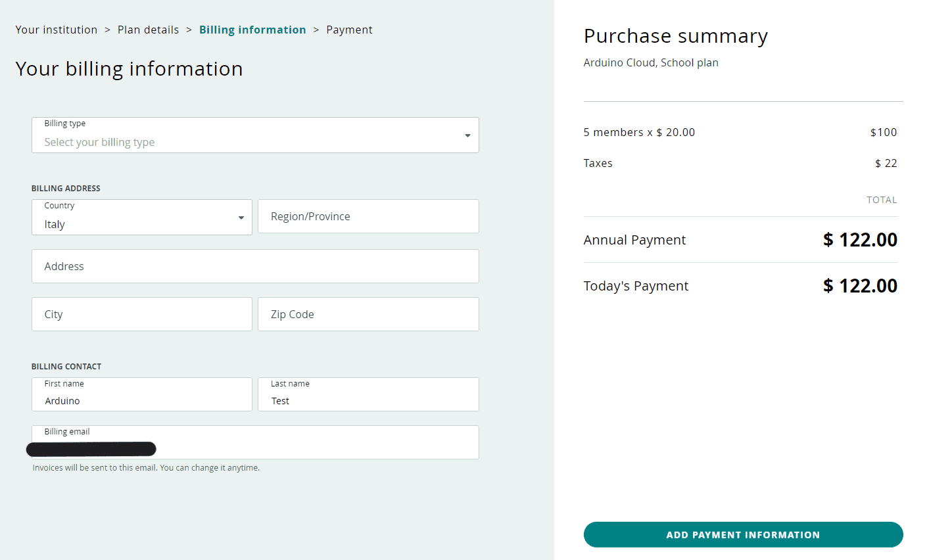Focus the Region/Province field

tap(368, 216)
